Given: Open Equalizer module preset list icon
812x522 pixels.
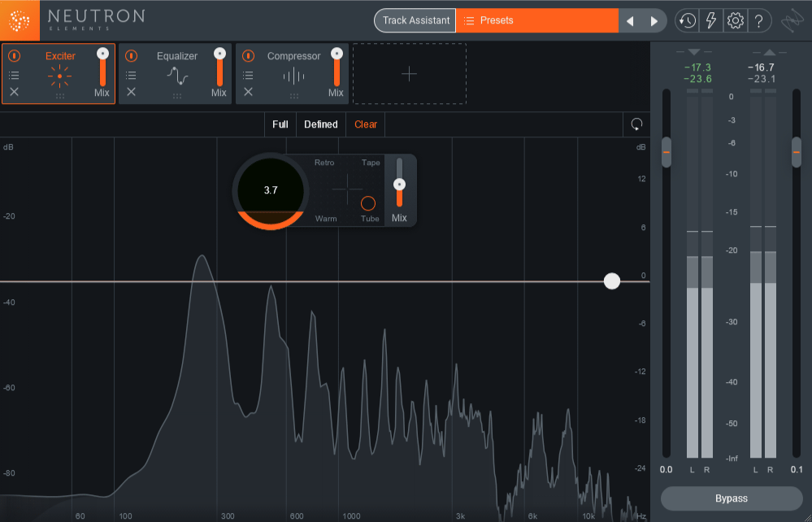Looking at the screenshot, I should (131, 76).
